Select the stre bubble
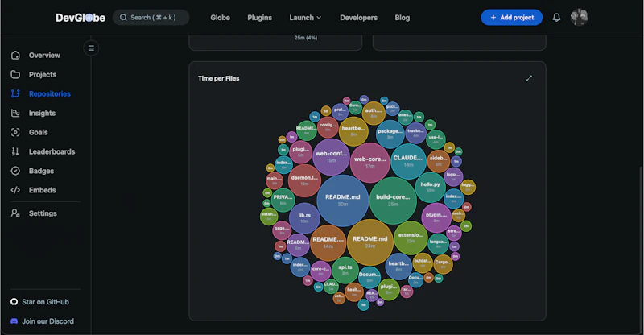The width and height of the screenshot is (644, 335). (x=454, y=233)
